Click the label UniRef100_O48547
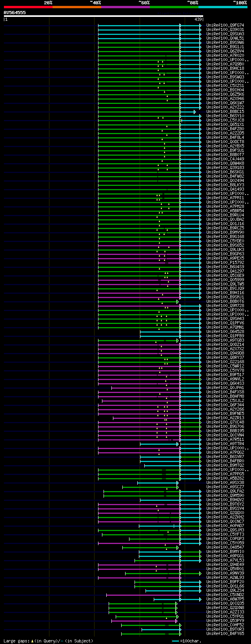This screenshot has width=251, height=644. [225, 548]
